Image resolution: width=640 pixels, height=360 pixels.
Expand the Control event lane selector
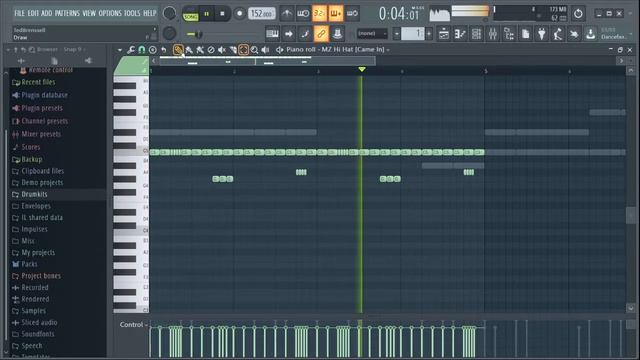point(133,324)
